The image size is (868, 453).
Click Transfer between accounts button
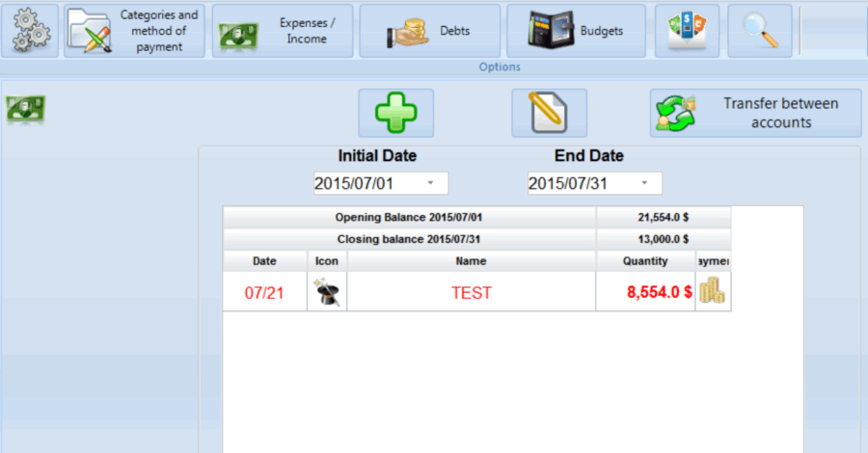(755, 113)
